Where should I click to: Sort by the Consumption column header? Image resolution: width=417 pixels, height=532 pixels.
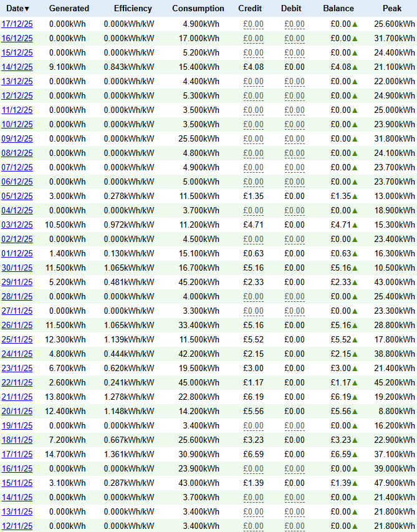click(x=198, y=9)
